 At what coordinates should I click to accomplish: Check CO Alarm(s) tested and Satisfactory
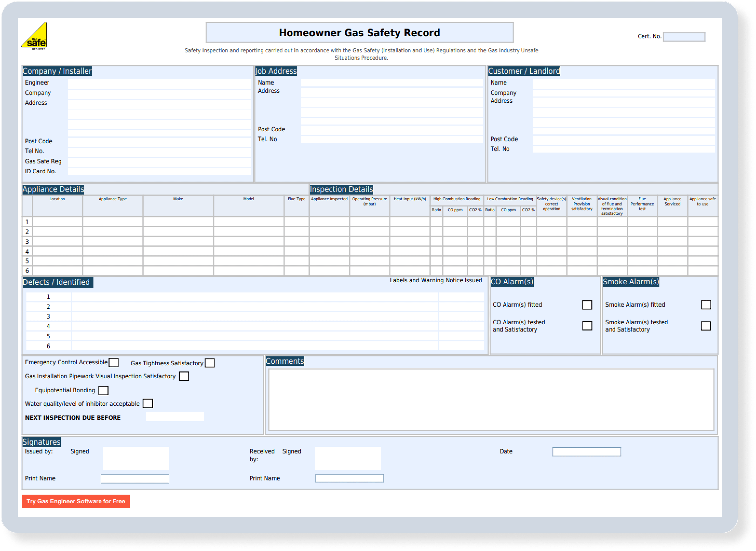[587, 326]
